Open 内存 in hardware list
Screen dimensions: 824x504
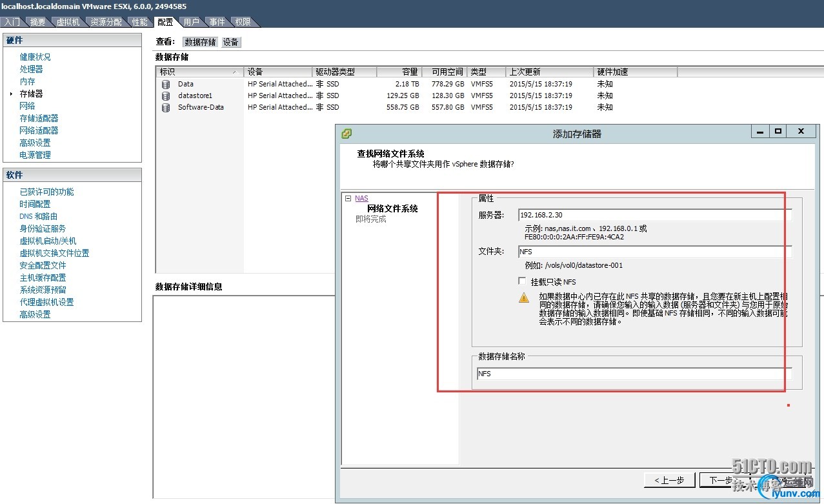27,81
